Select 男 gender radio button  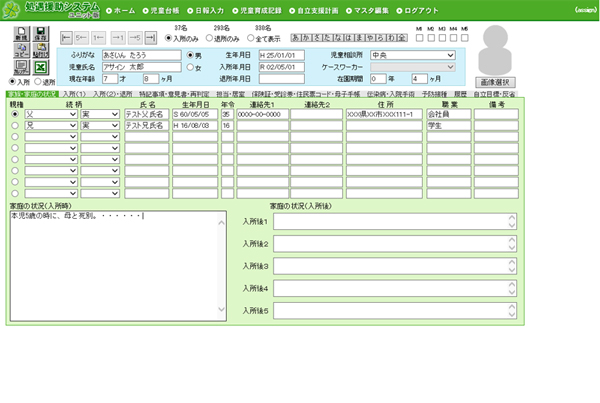click(x=190, y=55)
